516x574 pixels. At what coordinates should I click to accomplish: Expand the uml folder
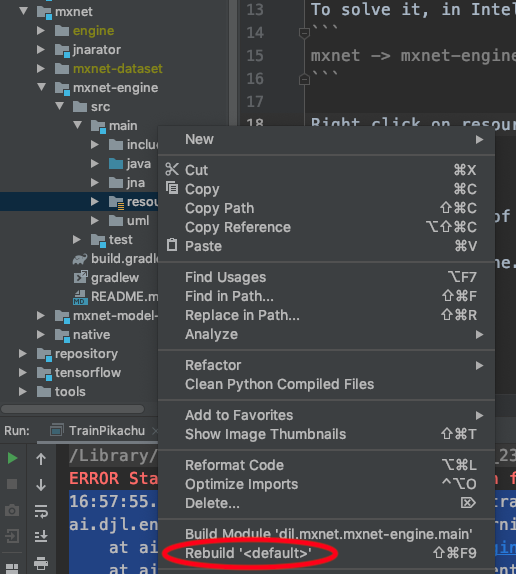point(95,220)
